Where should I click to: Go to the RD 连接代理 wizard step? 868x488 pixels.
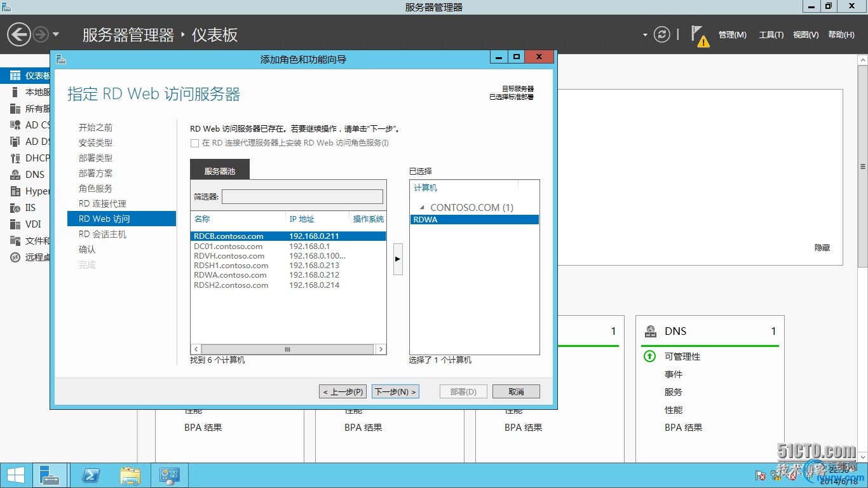click(x=102, y=204)
